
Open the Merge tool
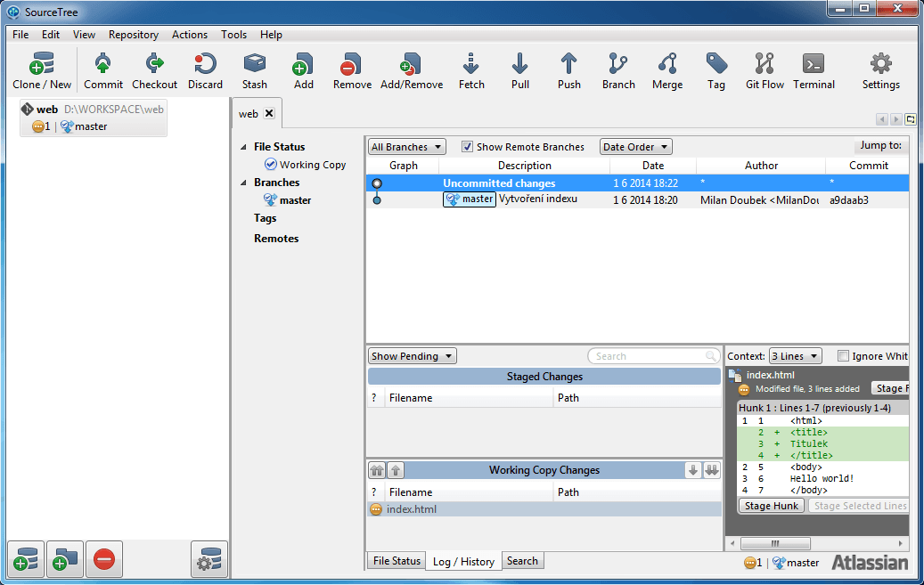[x=667, y=70]
